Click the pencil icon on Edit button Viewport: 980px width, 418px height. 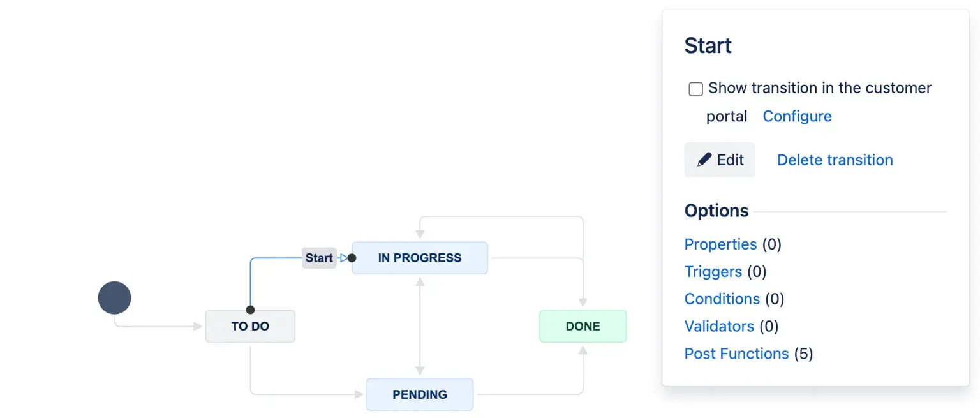coord(704,160)
